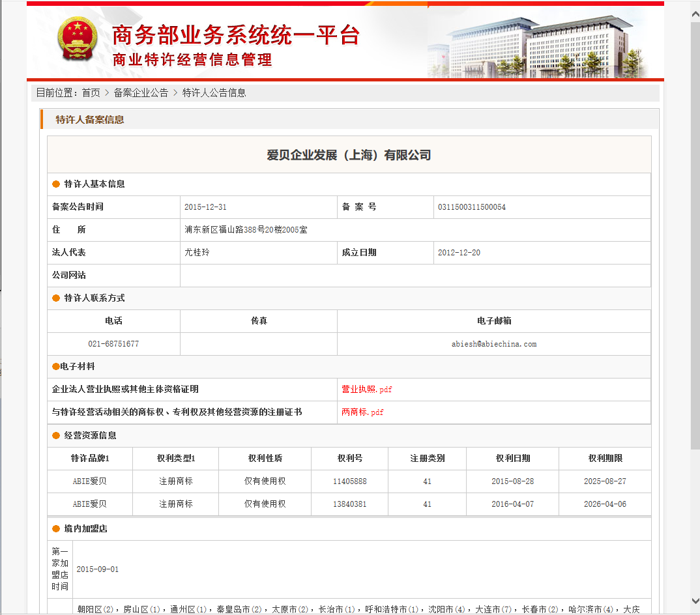Click orange bullet beside 特许人联系方式
Image resolution: width=700 pixels, height=615 pixels.
pos(56,298)
